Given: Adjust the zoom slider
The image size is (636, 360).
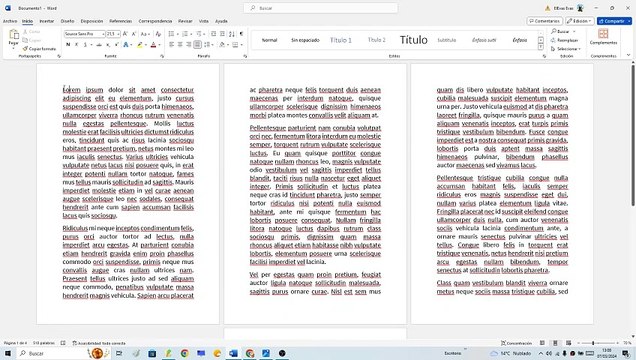Looking at the screenshot, I should (x=593, y=343).
